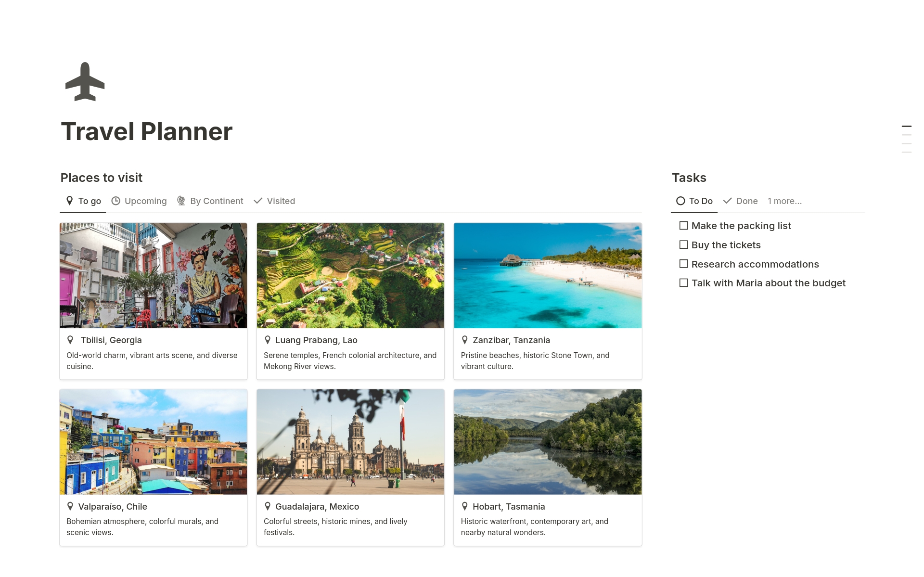Open the Tasks database heading

[689, 178]
